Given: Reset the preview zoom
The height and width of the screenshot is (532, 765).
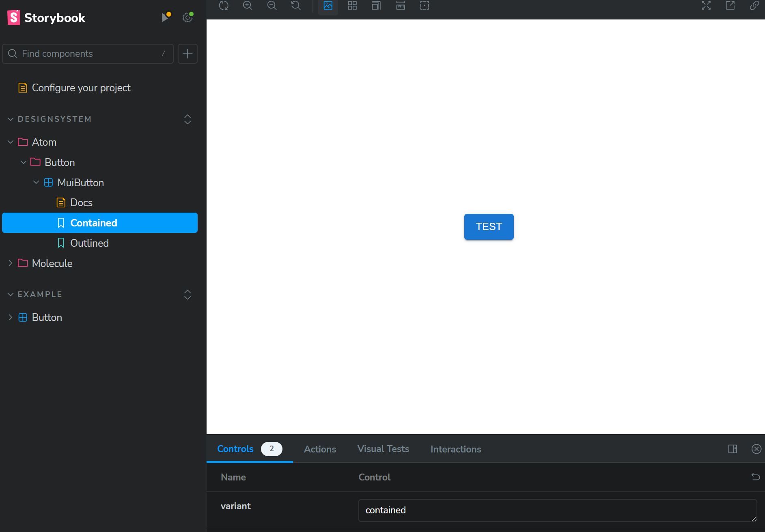Looking at the screenshot, I should point(296,6).
